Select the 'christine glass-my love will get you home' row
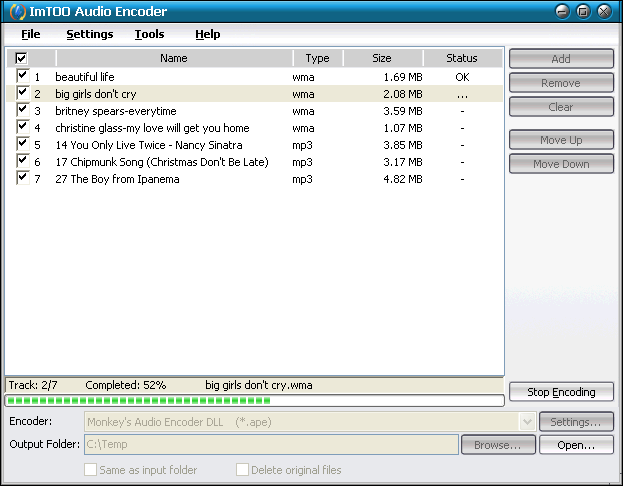Image resolution: width=623 pixels, height=486 pixels. [152, 128]
